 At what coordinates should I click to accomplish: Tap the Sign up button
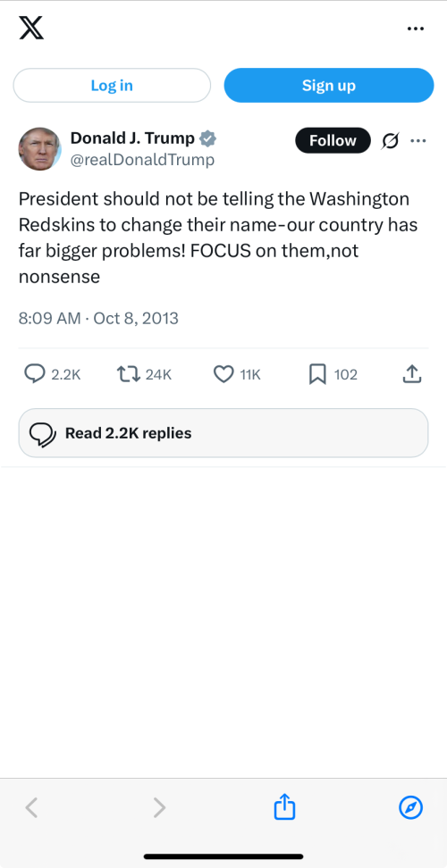tap(328, 85)
